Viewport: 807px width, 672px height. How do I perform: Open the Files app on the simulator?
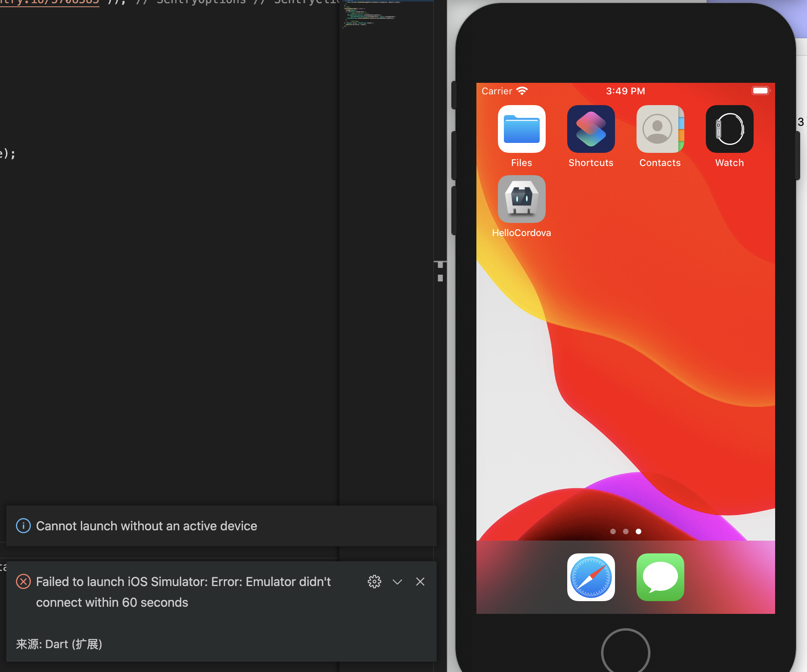[522, 129]
